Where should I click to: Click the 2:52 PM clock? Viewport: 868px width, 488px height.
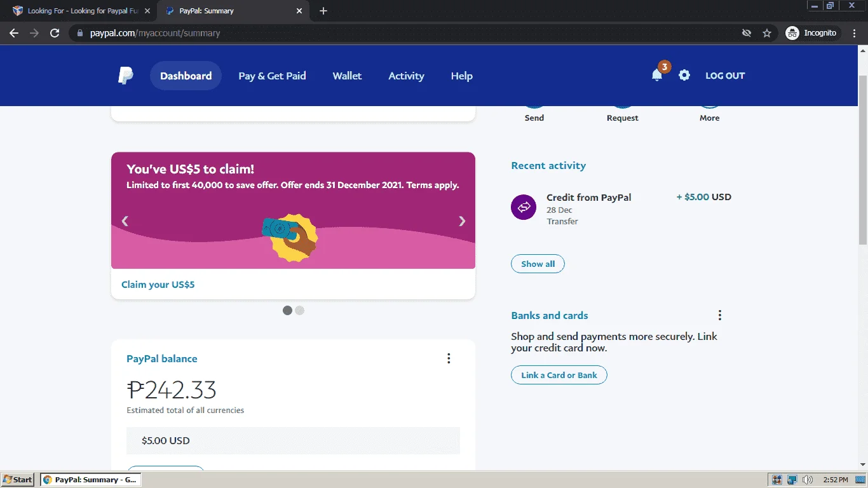(835, 480)
